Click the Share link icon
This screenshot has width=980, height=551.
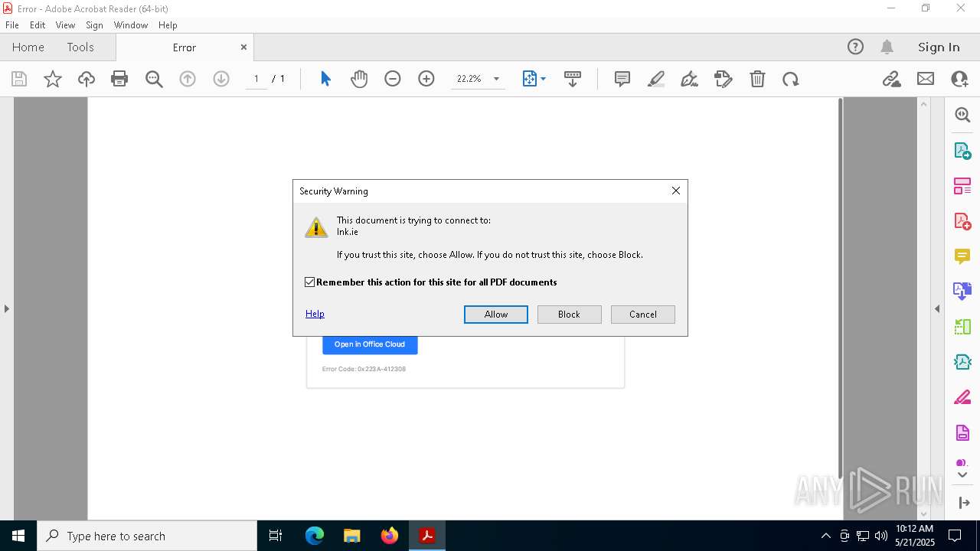pos(891,79)
